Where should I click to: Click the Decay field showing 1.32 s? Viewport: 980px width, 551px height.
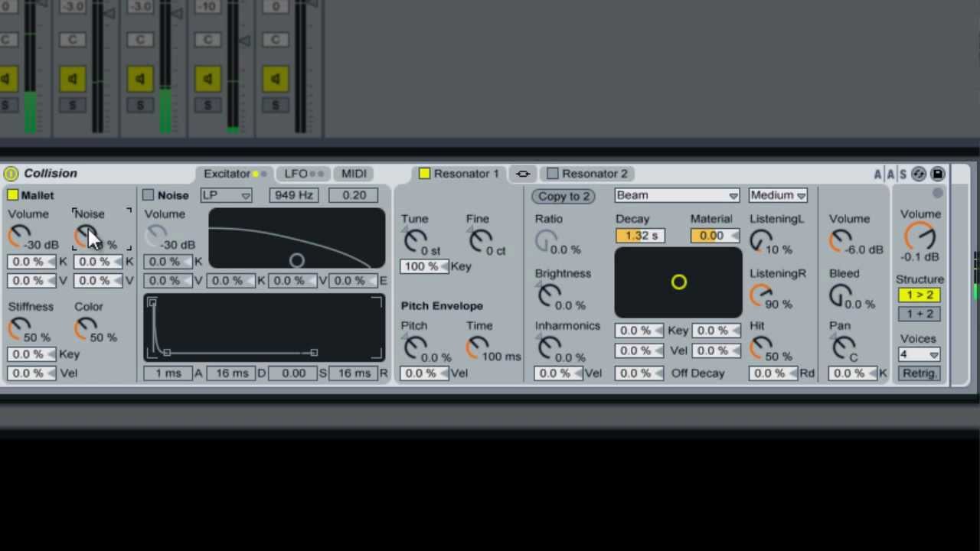click(640, 236)
